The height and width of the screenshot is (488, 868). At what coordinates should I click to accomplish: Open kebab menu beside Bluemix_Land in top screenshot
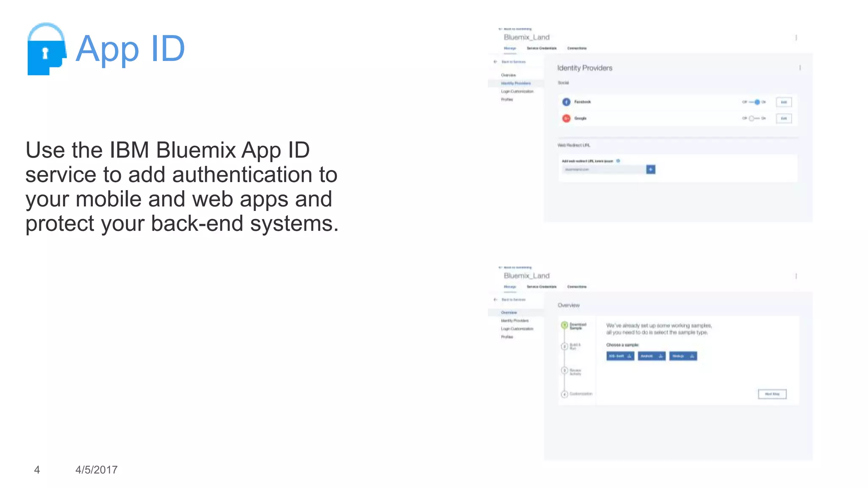click(796, 38)
